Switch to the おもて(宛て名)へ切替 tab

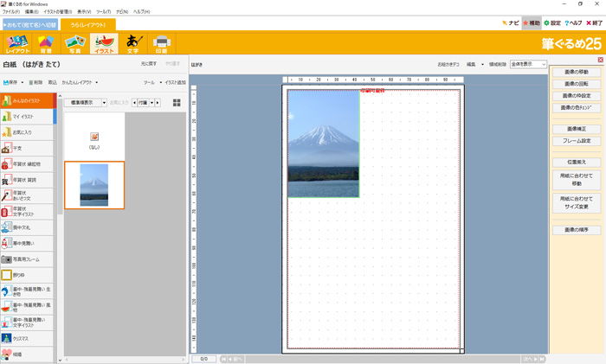tap(29, 24)
